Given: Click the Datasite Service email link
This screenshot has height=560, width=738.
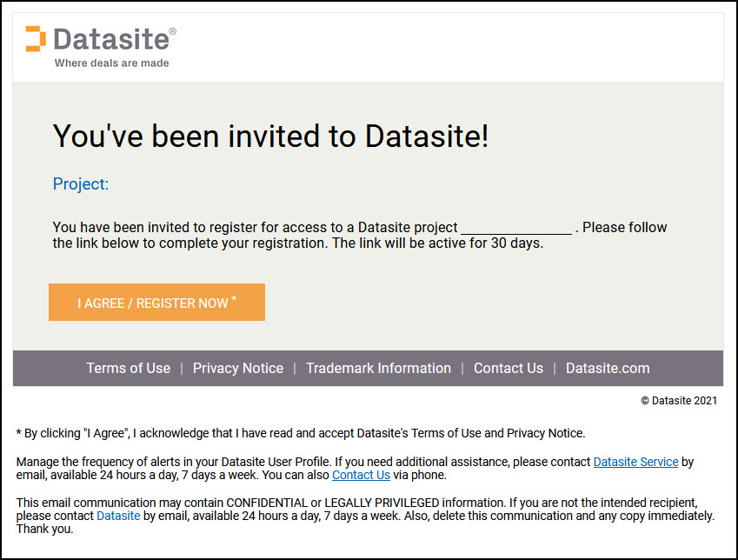Looking at the screenshot, I should click(635, 462).
